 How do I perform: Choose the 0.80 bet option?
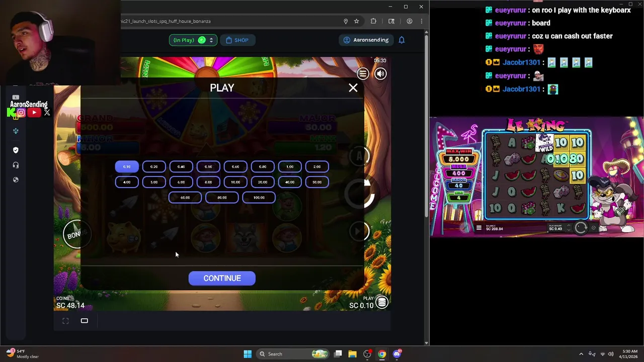point(263,166)
